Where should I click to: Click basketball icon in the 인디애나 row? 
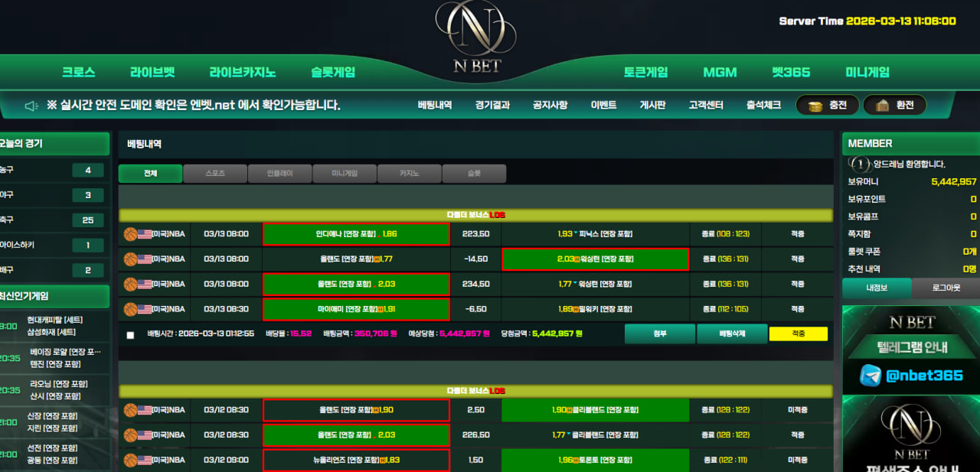(130, 234)
